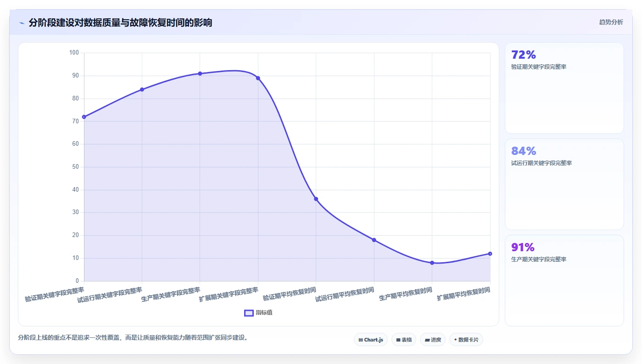Click the 表格 tag
This screenshot has height=364, width=642.
pyautogui.click(x=404, y=340)
